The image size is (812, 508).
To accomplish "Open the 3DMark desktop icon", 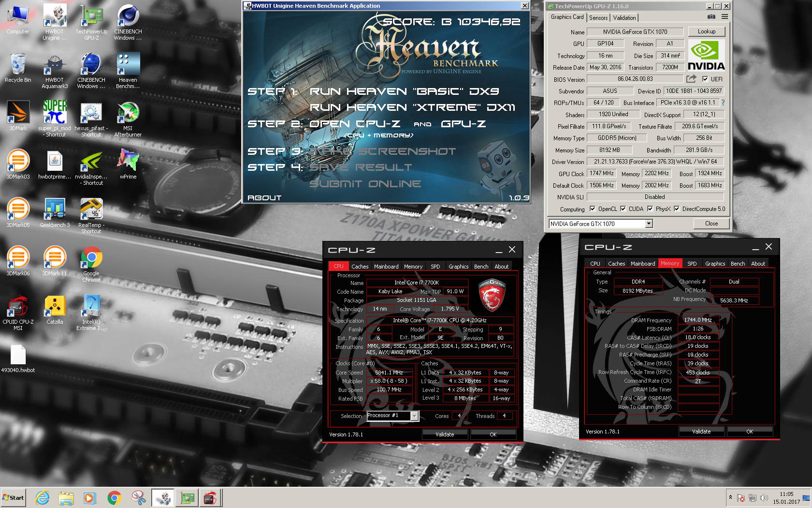I will click(x=18, y=116).
